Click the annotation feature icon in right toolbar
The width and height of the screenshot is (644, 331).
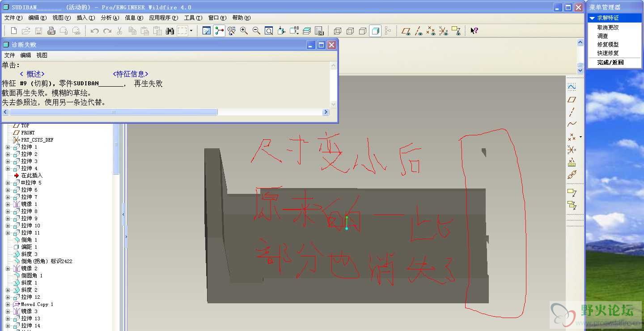572,193
